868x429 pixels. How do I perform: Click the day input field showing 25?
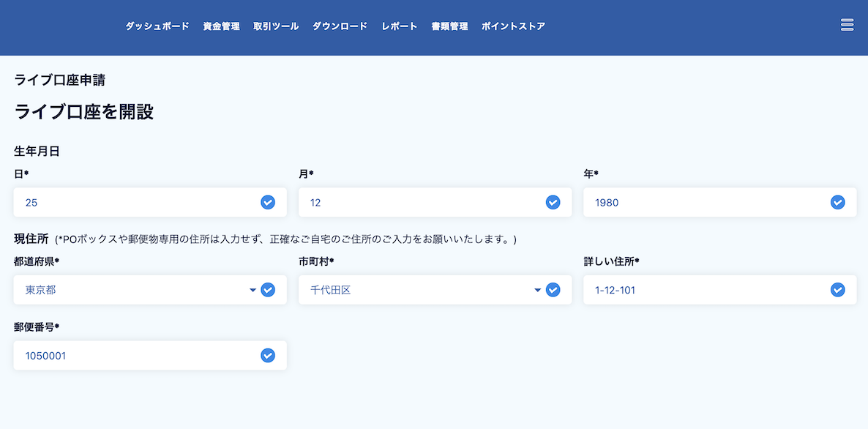click(x=150, y=202)
